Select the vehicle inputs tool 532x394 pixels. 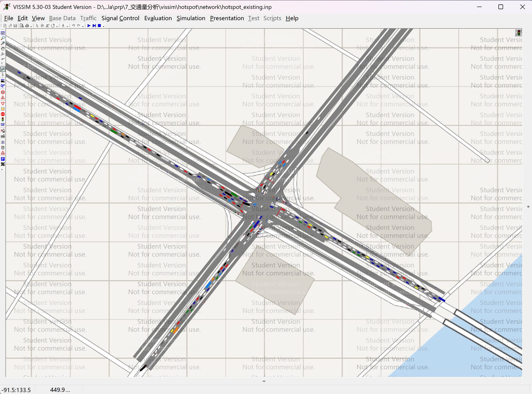pyautogui.click(x=3, y=81)
